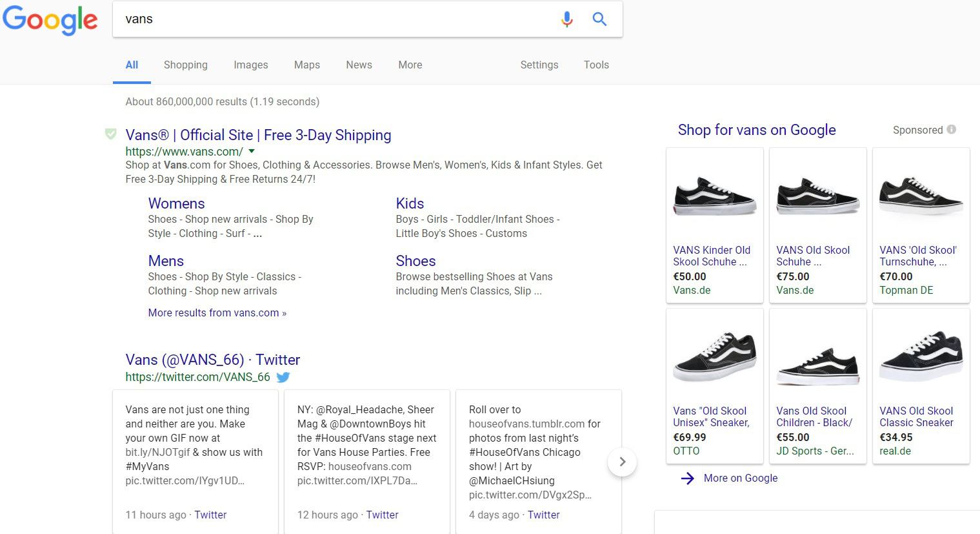Switch to the Shopping tab
The image size is (980, 534).
[x=185, y=65]
